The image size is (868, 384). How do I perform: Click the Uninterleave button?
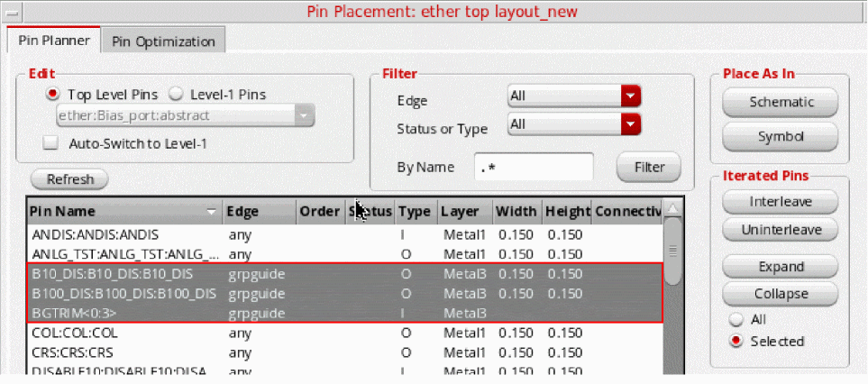click(781, 230)
